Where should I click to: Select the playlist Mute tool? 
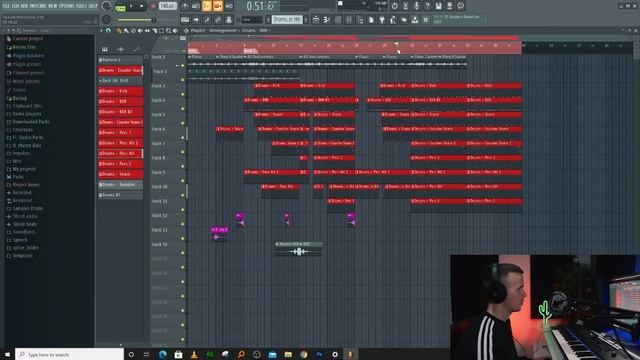click(140, 31)
